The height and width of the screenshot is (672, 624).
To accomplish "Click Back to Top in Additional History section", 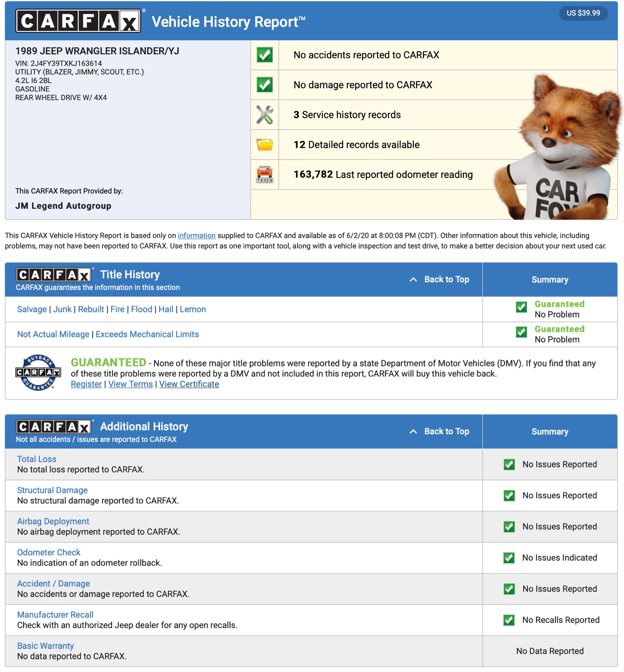I will coord(447,432).
